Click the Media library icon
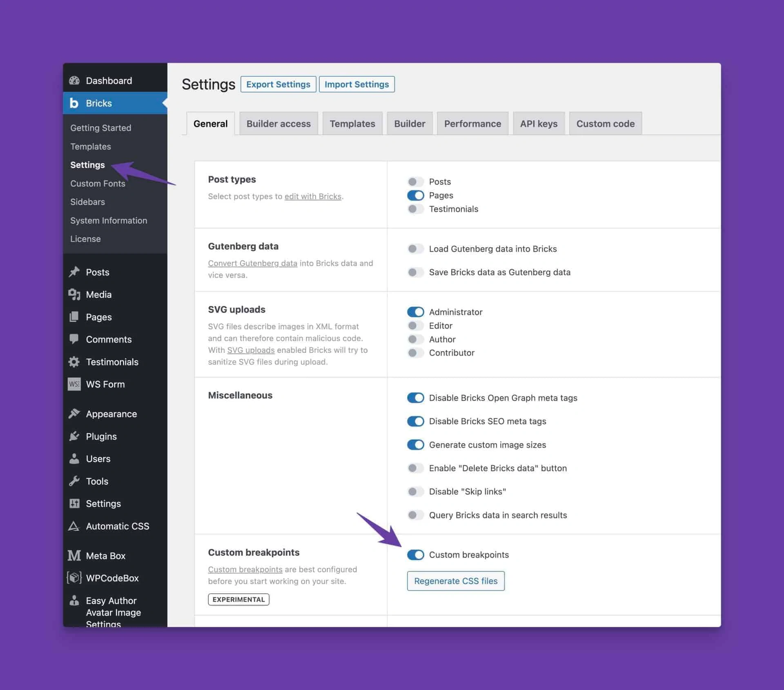Screen dimensions: 784x690 pyautogui.click(x=74, y=294)
